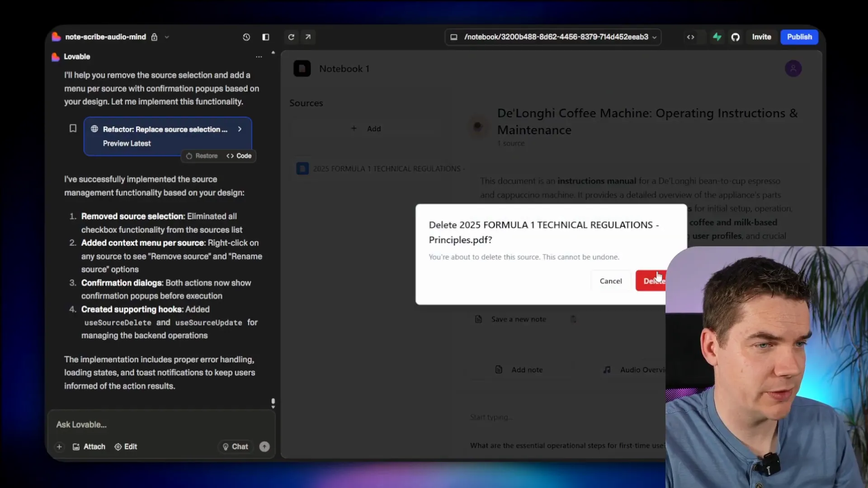
Task: Click Preview Latest in the edit card
Action: [127, 143]
